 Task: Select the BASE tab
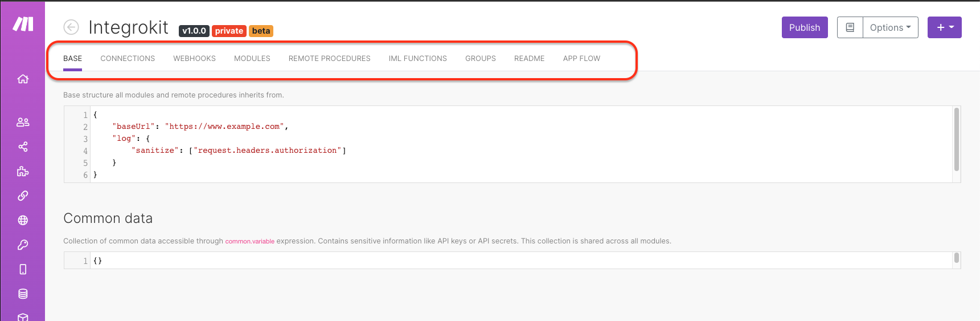[72, 58]
